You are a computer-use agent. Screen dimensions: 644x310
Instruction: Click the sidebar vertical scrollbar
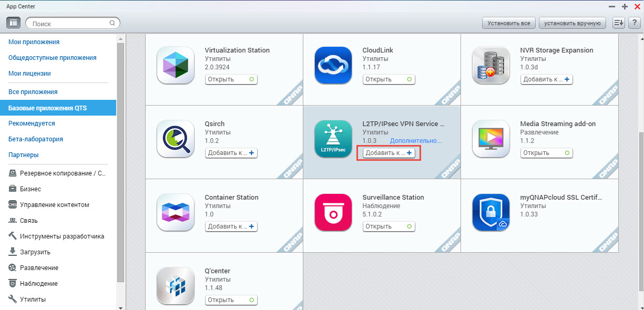coord(120,163)
